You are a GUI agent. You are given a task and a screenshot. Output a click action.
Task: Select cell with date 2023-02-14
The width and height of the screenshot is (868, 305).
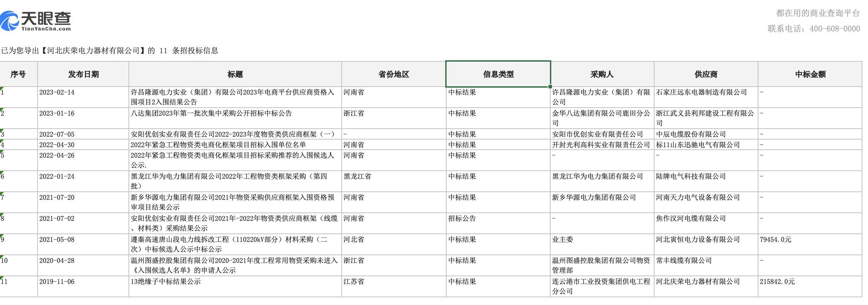pos(57,93)
